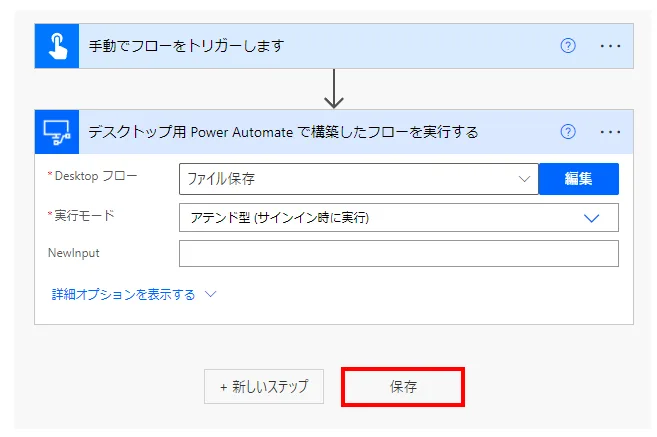This screenshot has height=437, width=657.
Task: Open the ファイル保存 Desktop フロー combo box
Action: 350,179
